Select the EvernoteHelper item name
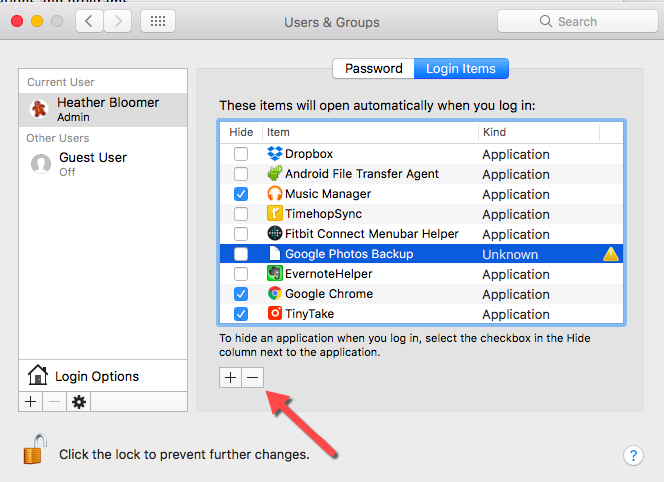The height and width of the screenshot is (482, 664). (x=329, y=274)
